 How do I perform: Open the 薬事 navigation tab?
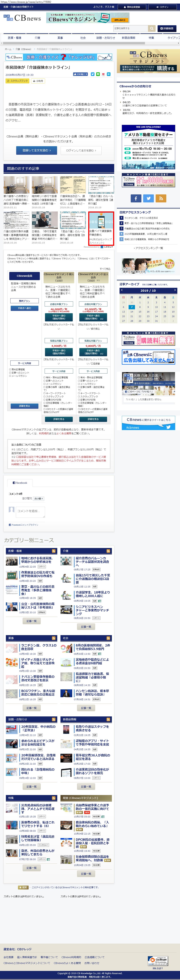(x=60, y=38)
